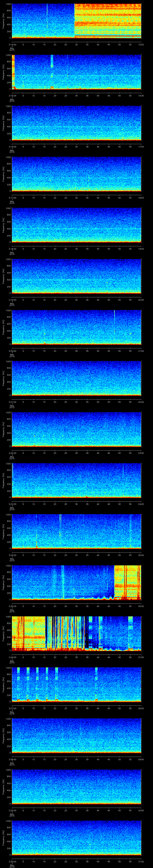Click the 19:00 end time label

tap(141, 249)
